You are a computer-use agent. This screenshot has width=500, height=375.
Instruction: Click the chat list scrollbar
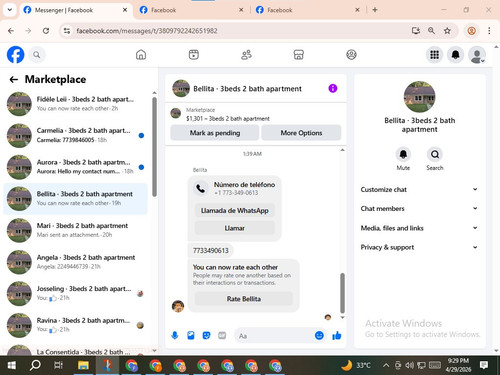pos(154,147)
